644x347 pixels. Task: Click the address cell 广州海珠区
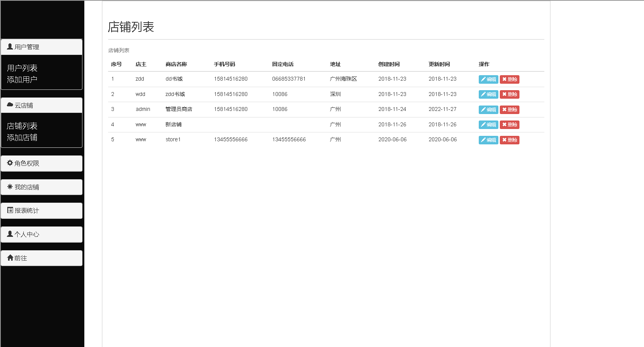[343, 79]
